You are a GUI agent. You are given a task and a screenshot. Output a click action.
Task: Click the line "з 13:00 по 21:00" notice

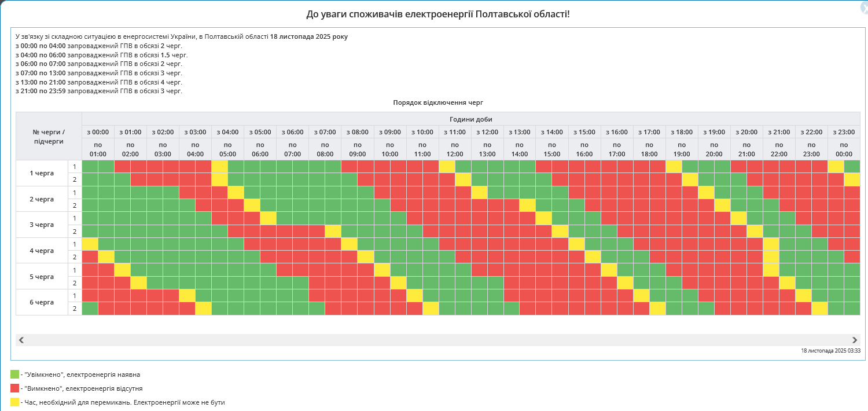tap(99, 82)
